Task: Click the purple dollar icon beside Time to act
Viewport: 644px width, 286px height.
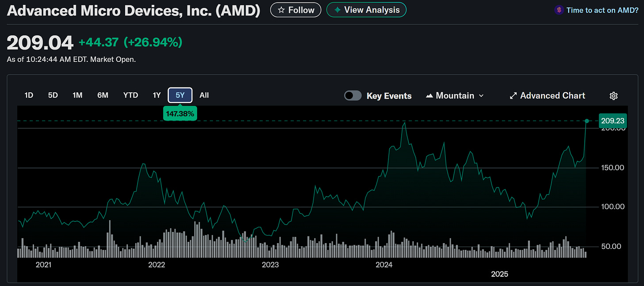Action: coord(559,10)
